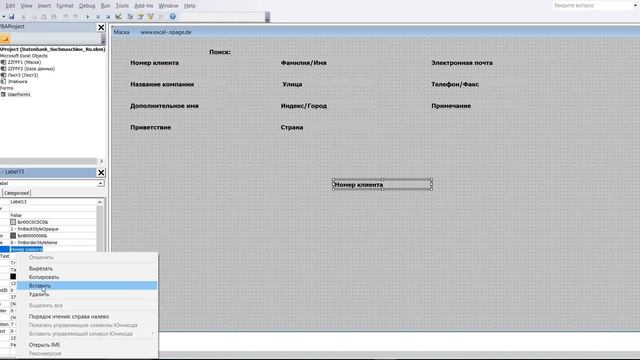Open the View menu
Screen dimensions: 640x360
point(26,6)
